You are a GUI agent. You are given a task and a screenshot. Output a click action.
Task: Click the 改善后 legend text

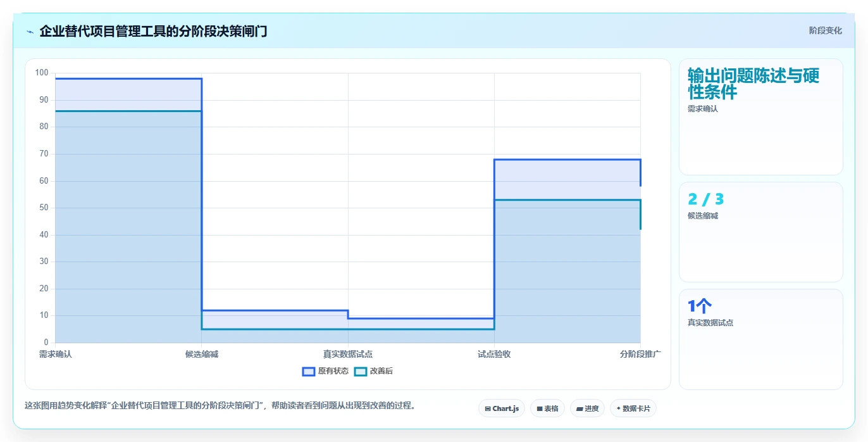(x=381, y=372)
